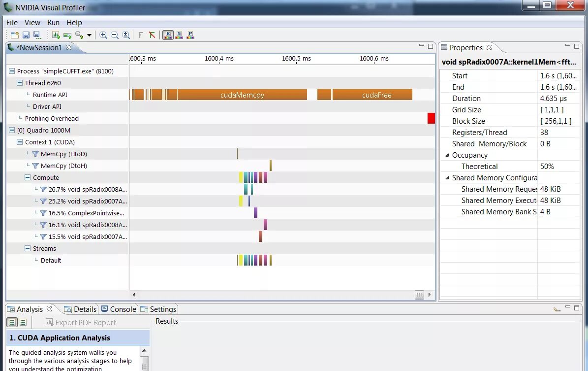Zoom out the timeline
Screen dimensions: 588x371
(x=115, y=35)
